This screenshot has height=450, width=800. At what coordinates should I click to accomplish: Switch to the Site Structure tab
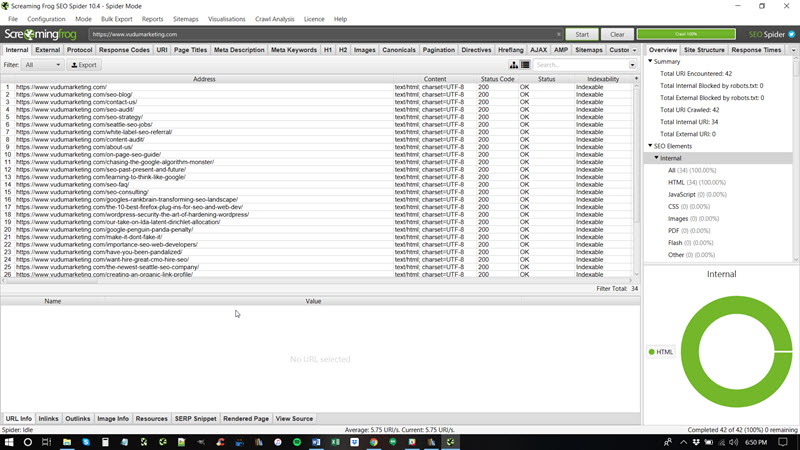704,50
